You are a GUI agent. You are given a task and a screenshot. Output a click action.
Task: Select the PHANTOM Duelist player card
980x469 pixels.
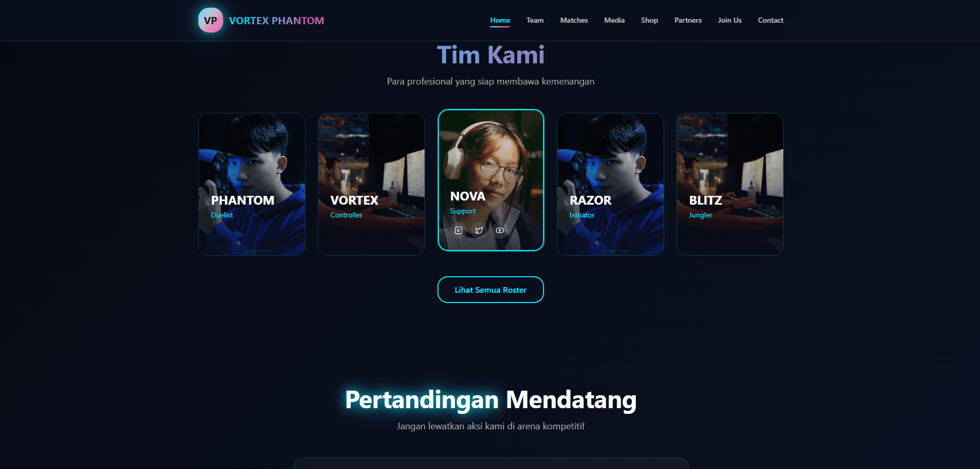click(252, 184)
